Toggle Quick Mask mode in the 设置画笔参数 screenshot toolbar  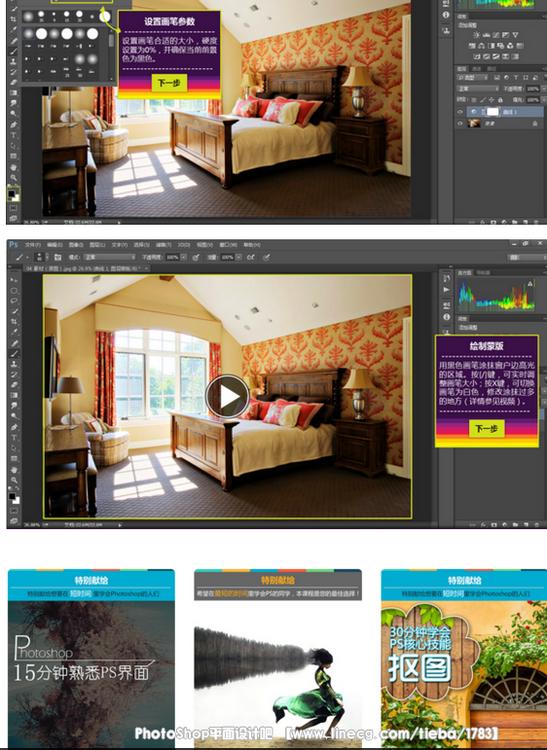point(13,208)
